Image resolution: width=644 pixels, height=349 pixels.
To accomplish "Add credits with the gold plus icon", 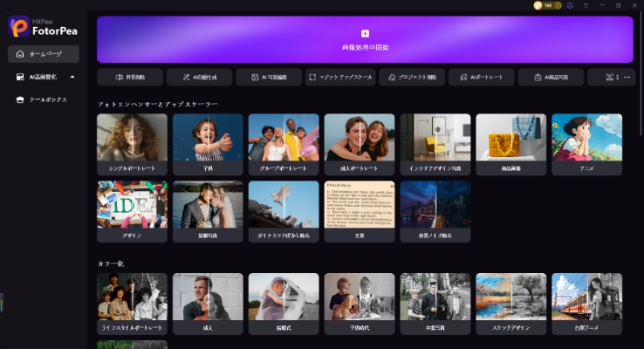I will click(x=558, y=5).
